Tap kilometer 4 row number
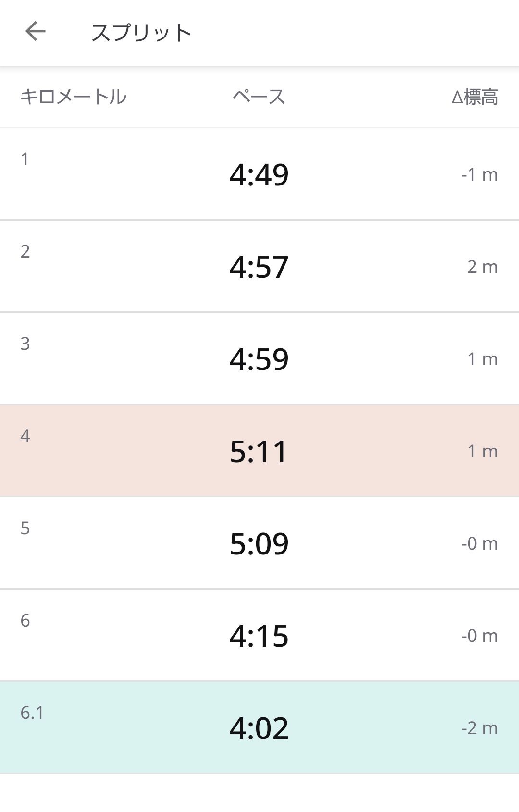Image resolution: width=519 pixels, height=812 pixels. [x=25, y=436]
